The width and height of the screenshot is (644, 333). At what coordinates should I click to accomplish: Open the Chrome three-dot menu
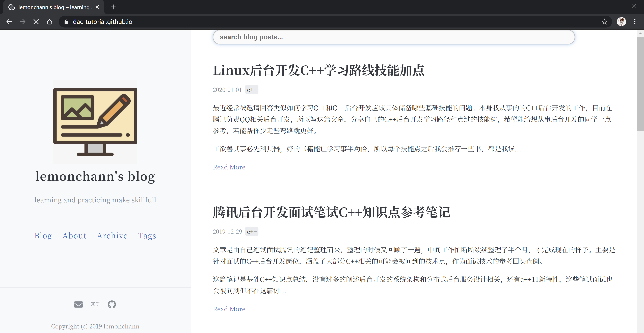635,22
